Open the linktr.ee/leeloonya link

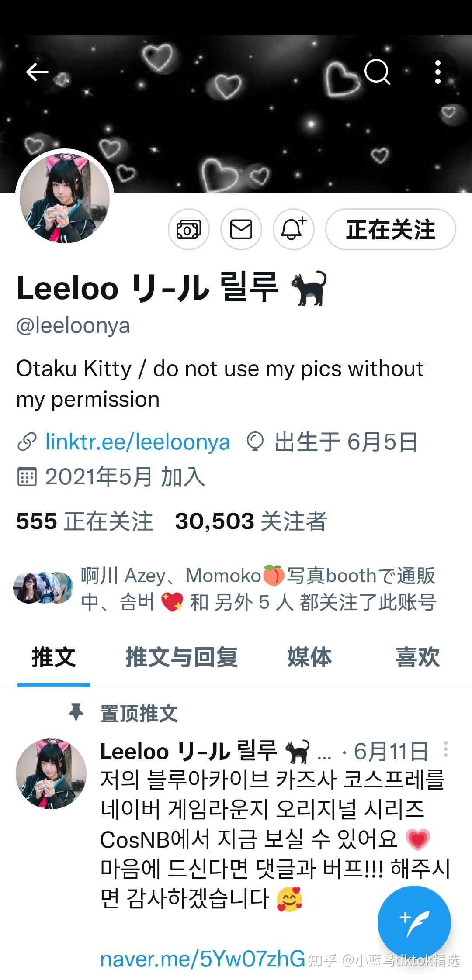tap(138, 442)
